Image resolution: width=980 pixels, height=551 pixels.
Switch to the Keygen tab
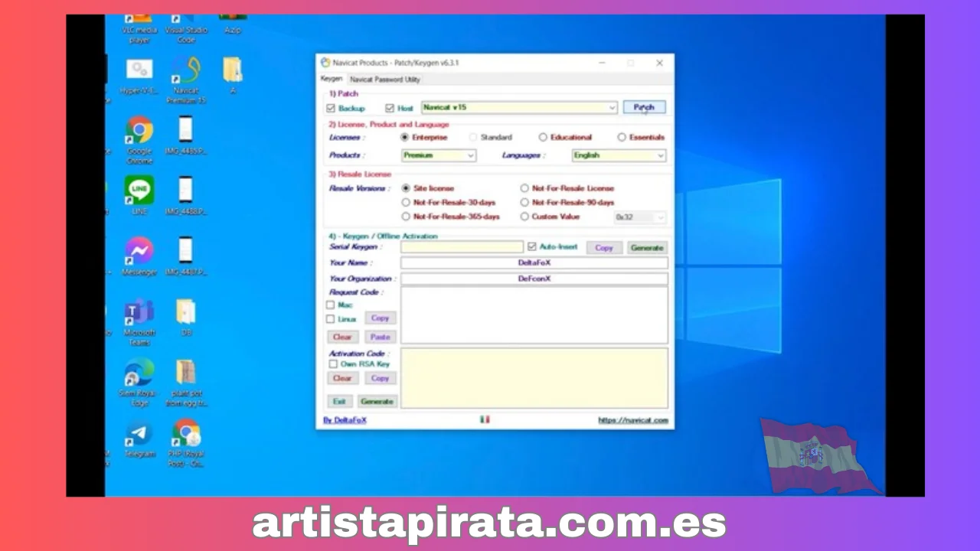tap(332, 79)
